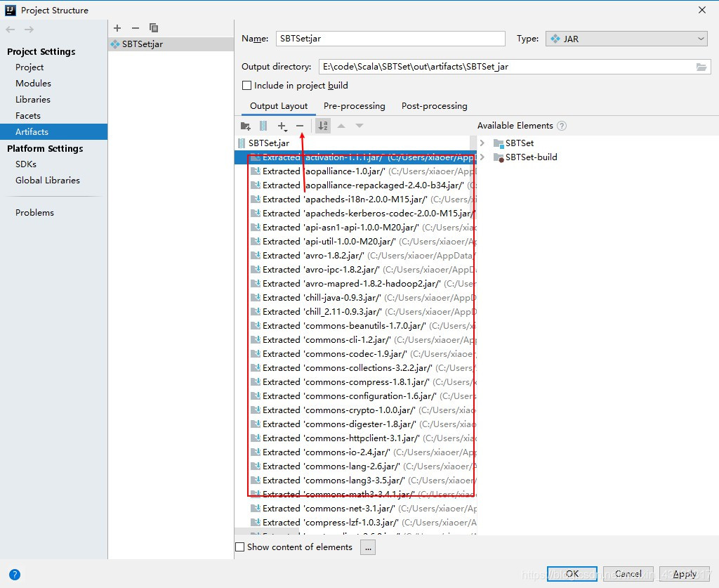Create a directory in output layout
This screenshot has height=588, width=719.
point(245,126)
